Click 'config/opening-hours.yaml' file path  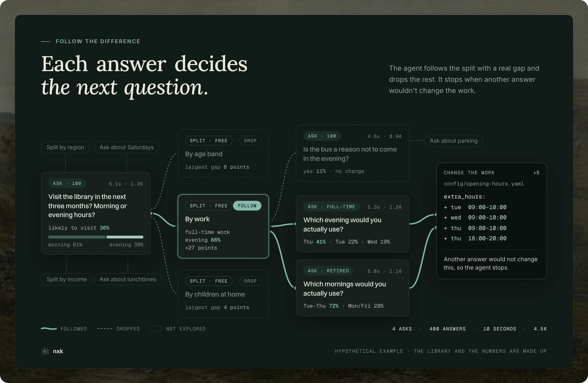click(484, 184)
